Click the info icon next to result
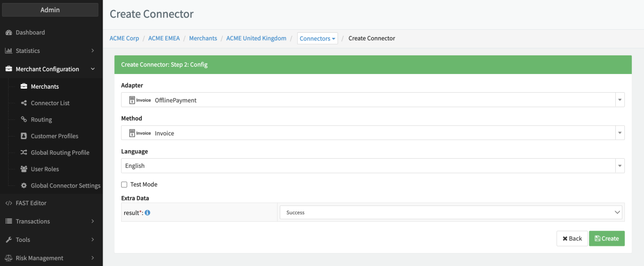The height and width of the screenshot is (266, 644). [x=147, y=213]
